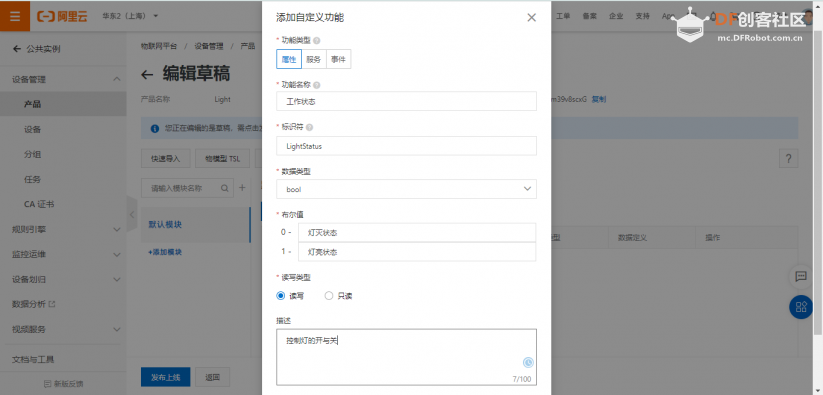Open 工单 in the top navigation
The image size is (823, 395).
563,16
